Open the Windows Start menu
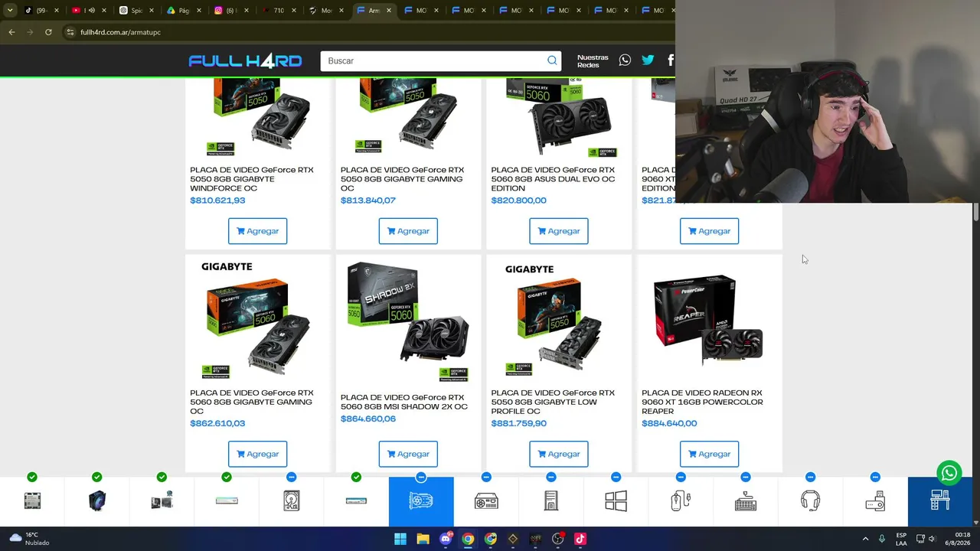Screen dimensions: 980x551 400,539
